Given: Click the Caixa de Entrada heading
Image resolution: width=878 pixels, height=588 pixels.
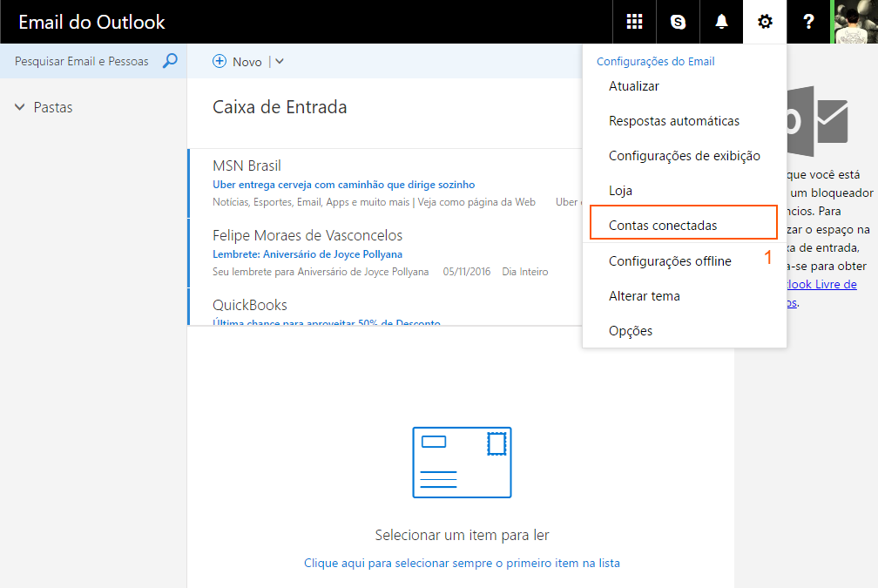Looking at the screenshot, I should pos(280,107).
